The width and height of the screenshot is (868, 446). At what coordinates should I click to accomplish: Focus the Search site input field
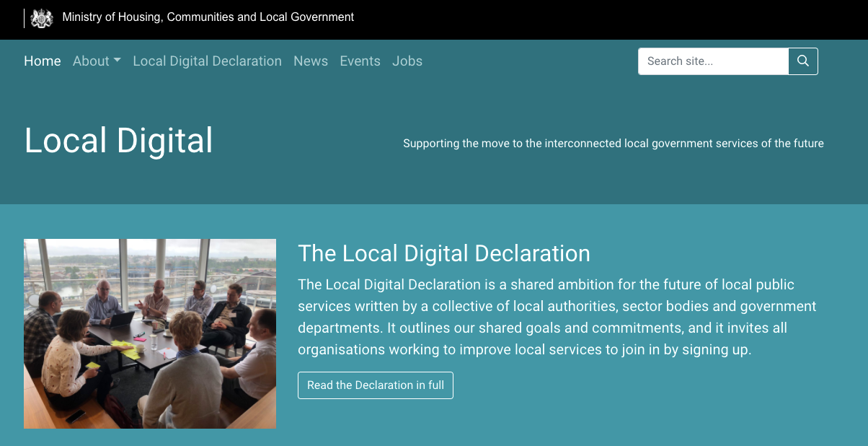[713, 61]
